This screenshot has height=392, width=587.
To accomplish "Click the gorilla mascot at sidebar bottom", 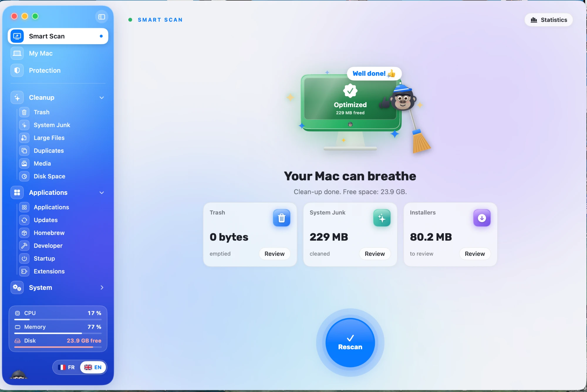I will point(18,375).
